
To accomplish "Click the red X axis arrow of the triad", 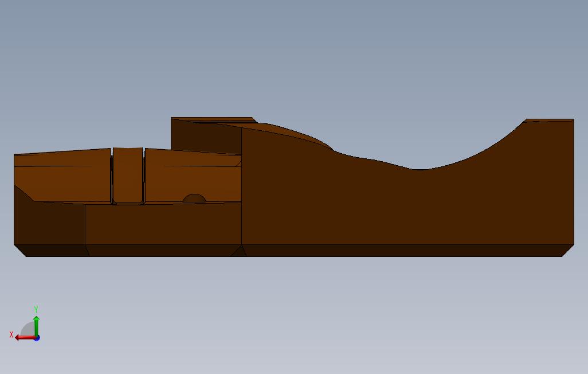I will pos(25,338).
